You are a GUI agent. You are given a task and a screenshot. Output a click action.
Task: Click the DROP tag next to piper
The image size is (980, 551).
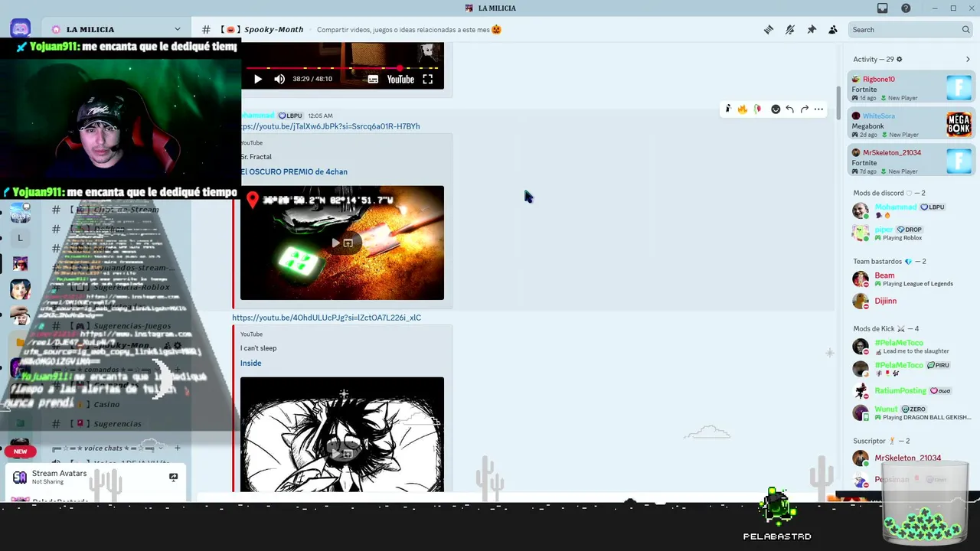click(910, 230)
